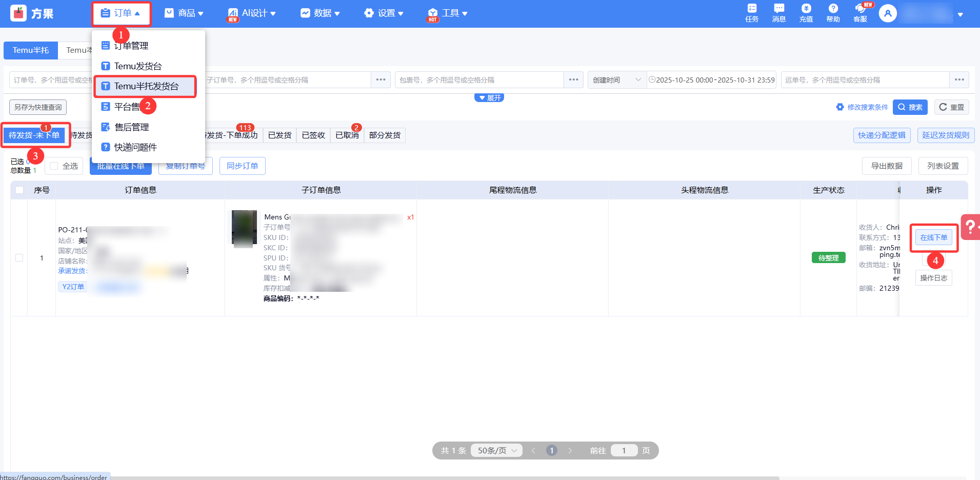This screenshot has width=980, height=480.
Task: Open the 消息 messages icon
Action: click(778, 13)
